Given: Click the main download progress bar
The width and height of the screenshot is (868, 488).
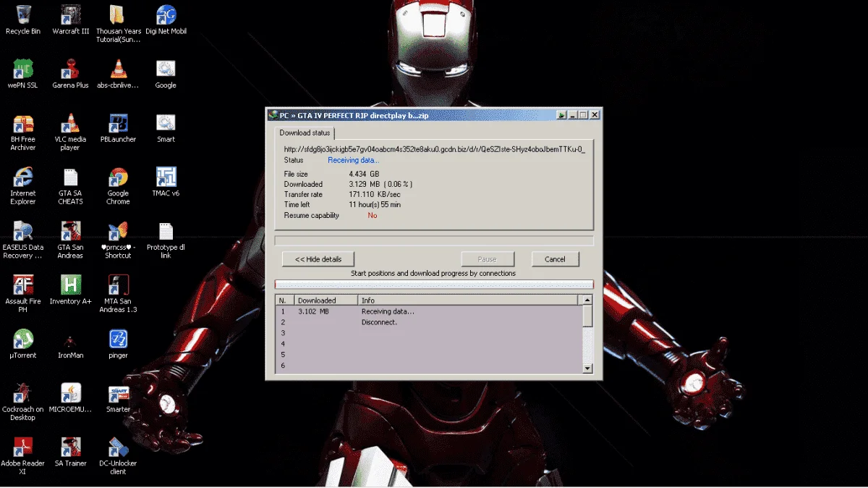Looking at the screenshot, I should [x=434, y=240].
